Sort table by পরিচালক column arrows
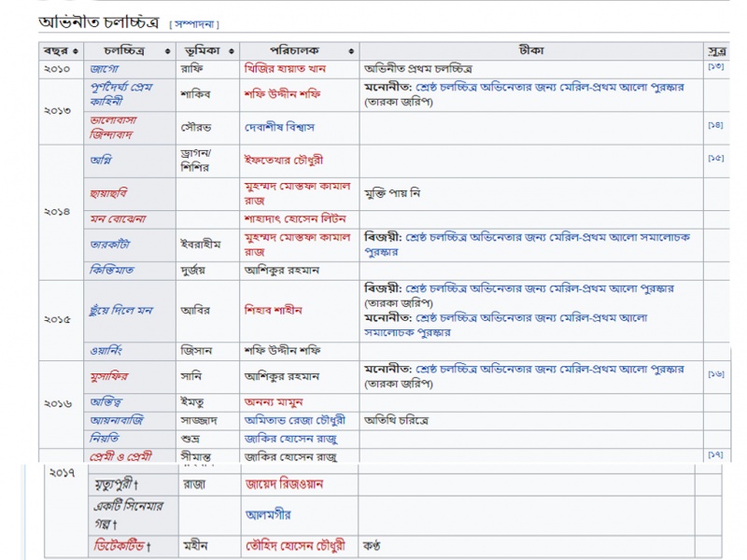 (351, 51)
